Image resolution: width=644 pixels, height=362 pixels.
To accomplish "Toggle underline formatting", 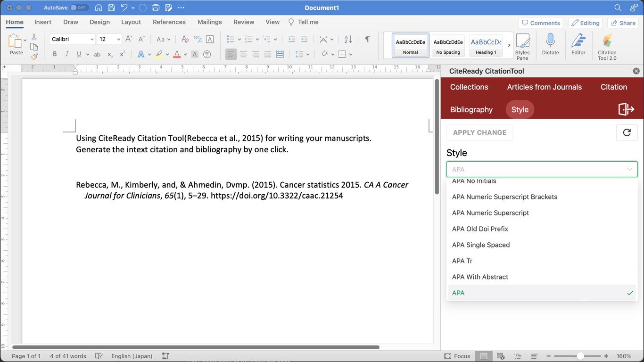I will (x=79, y=54).
